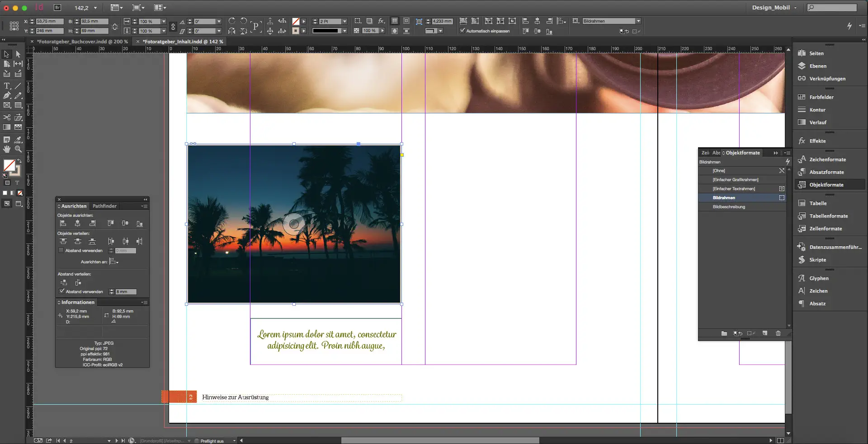Select the Type tool
This screenshot has height=444, width=868.
[7, 86]
